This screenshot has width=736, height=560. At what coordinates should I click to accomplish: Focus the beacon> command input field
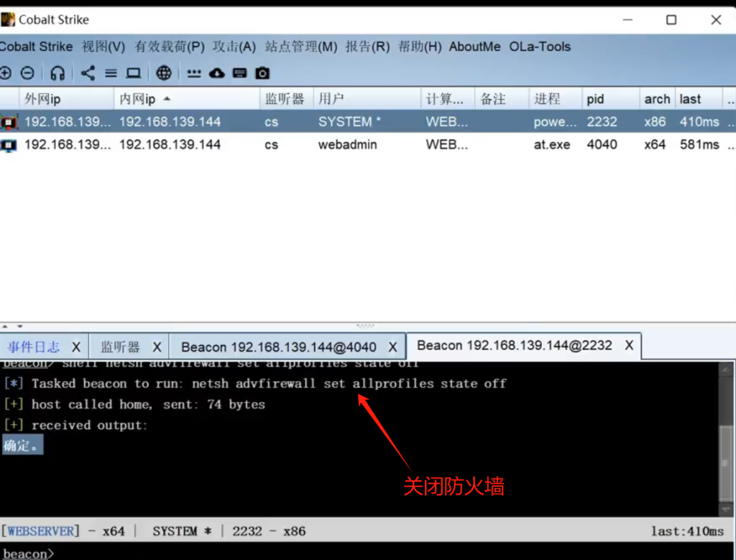[368, 553]
